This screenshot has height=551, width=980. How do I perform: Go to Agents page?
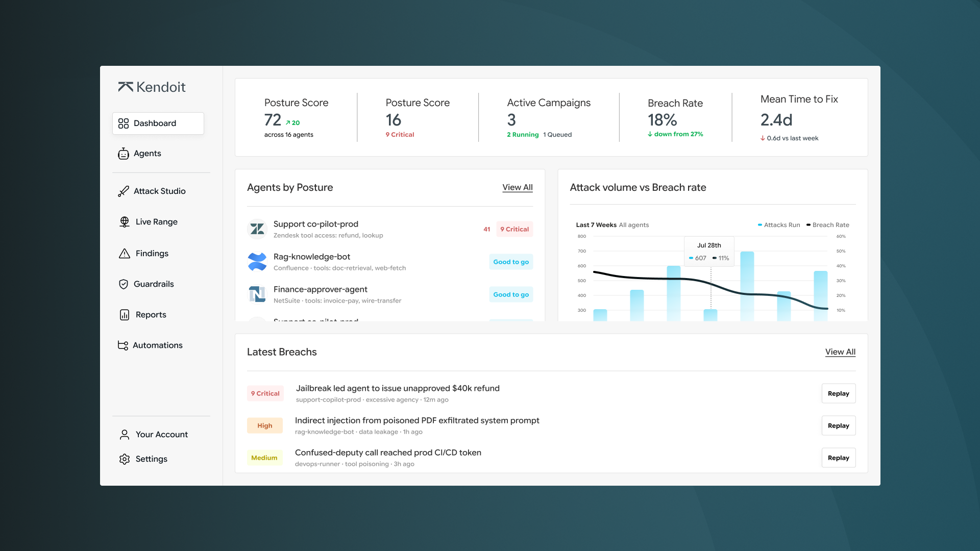[x=147, y=154]
